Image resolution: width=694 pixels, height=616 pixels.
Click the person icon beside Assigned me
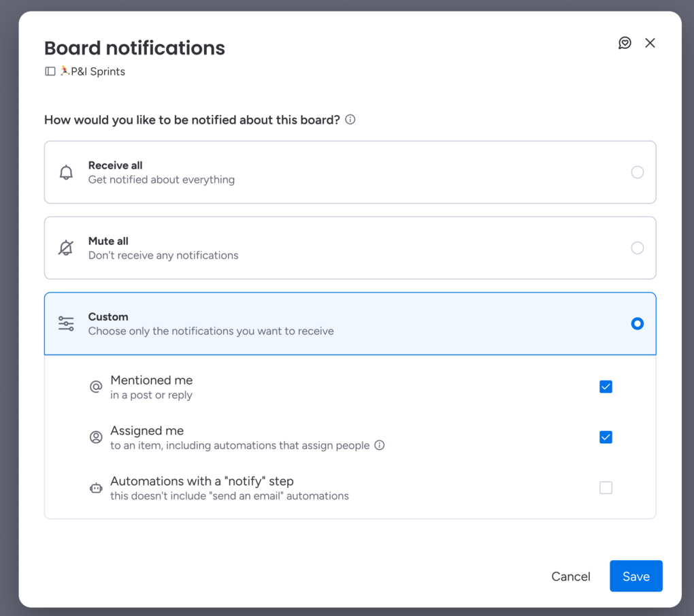coord(96,437)
